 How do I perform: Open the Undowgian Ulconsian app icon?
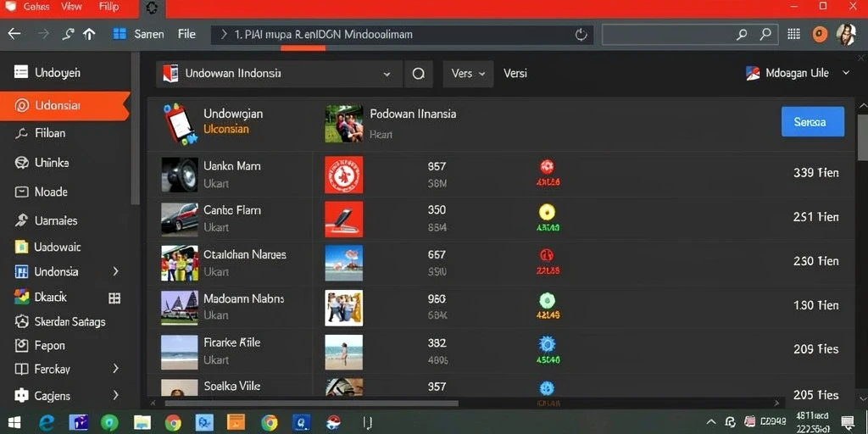point(180,123)
